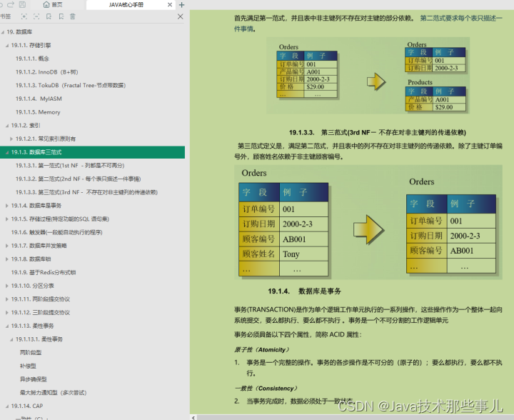Open bookmark 19.1.9. 基于Redis分布式锁
The width and height of the screenshot is (514, 420).
44,272
